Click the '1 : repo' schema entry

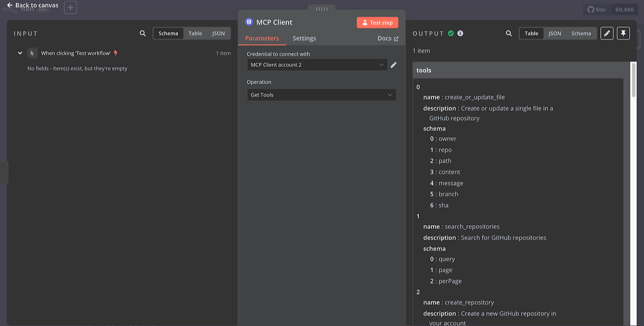[x=441, y=150]
